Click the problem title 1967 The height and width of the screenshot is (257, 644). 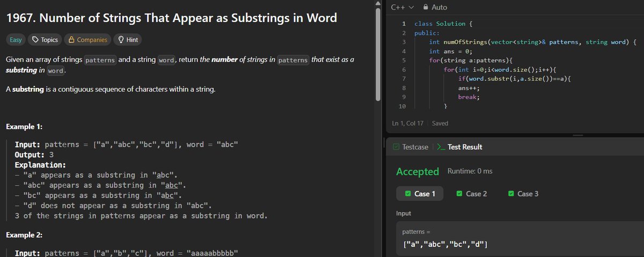[x=172, y=18]
